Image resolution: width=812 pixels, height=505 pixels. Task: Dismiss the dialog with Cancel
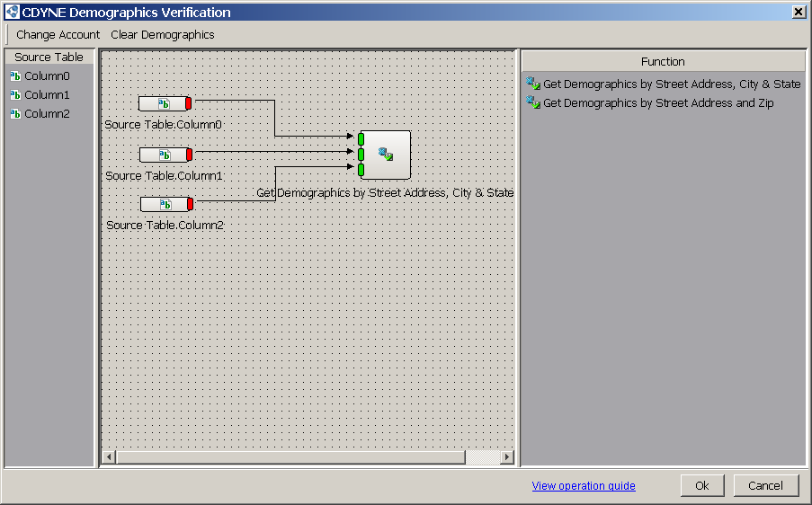tap(766, 485)
